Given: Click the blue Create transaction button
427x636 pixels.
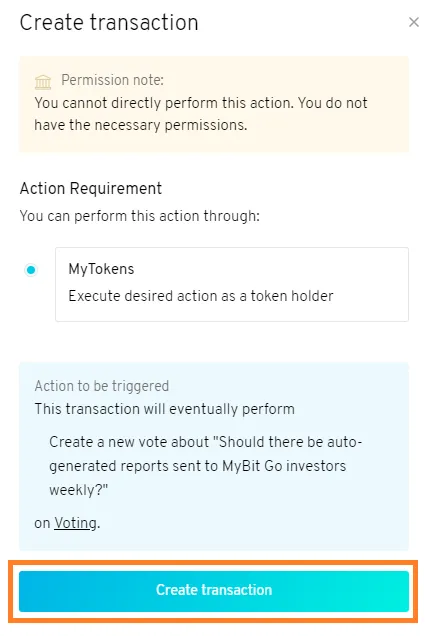Looking at the screenshot, I should pos(214,591).
